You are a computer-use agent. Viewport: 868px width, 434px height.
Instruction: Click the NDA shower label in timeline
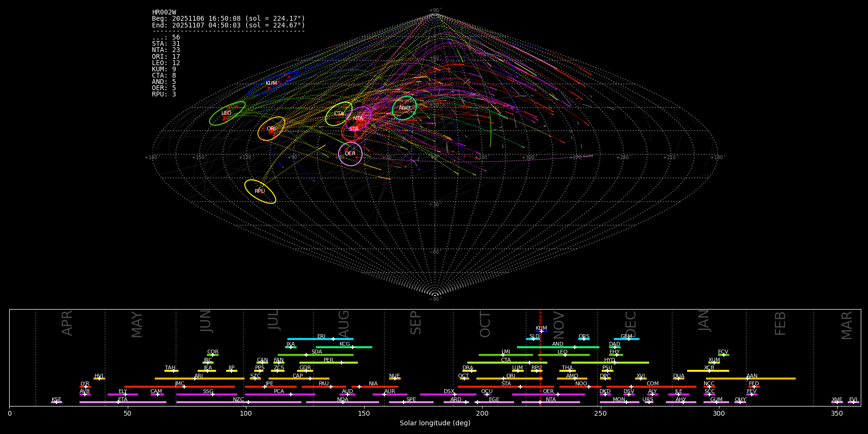(x=343, y=400)
